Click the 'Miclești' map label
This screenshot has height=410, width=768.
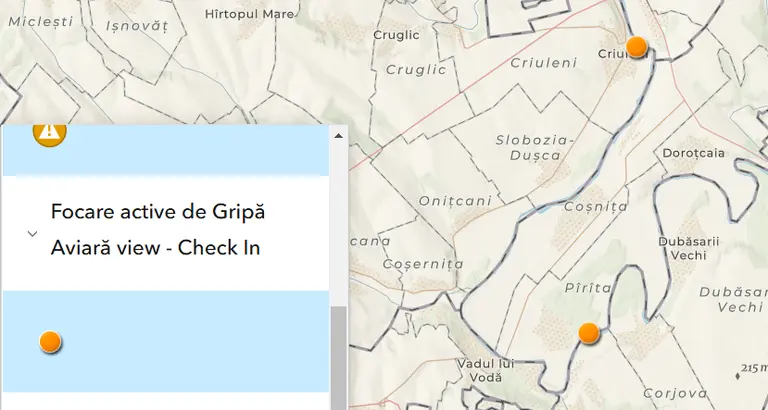click(x=41, y=21)
